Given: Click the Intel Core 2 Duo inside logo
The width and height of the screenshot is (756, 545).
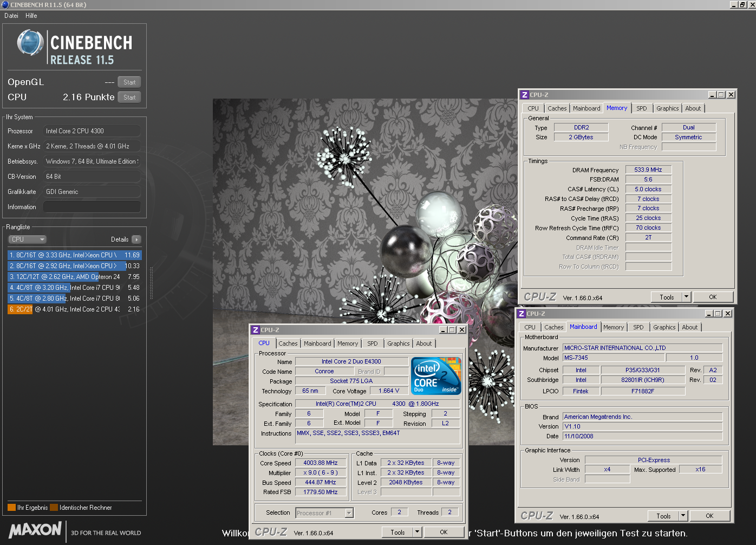Looking at the screenshot, I should pyautogui.click(x=436, y=375).
